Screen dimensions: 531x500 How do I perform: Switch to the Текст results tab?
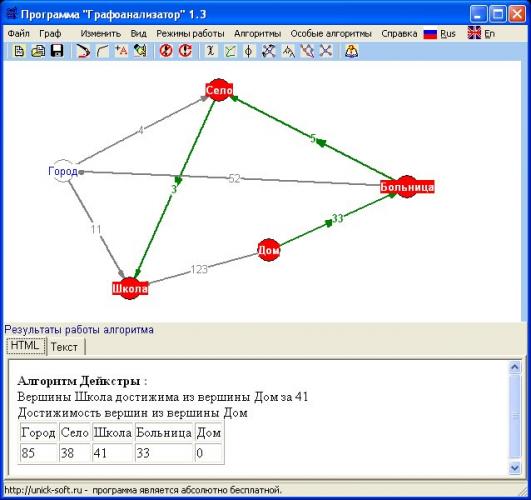(64, 347)
